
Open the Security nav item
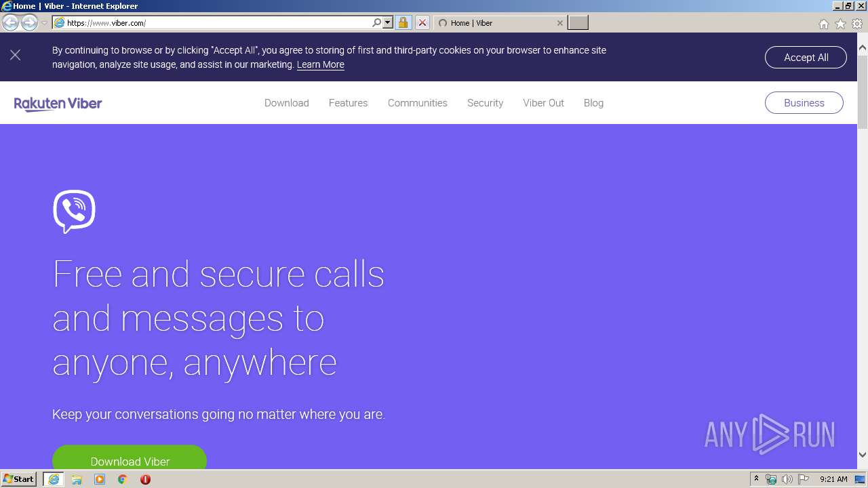pyautogui.click(x=485, y=103)
